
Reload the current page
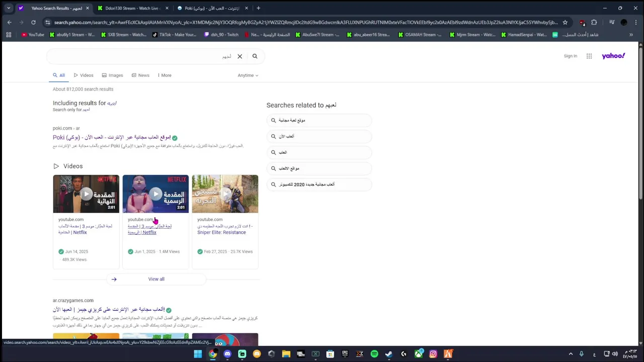click(x=33, y=22)
